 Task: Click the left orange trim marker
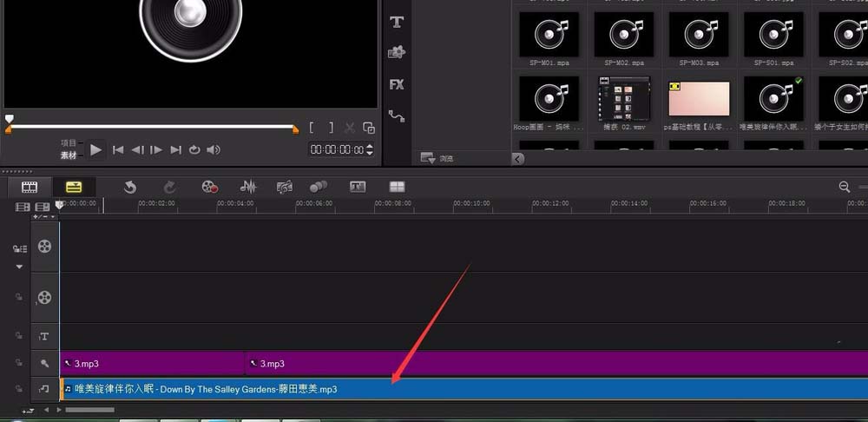[9, 129]
